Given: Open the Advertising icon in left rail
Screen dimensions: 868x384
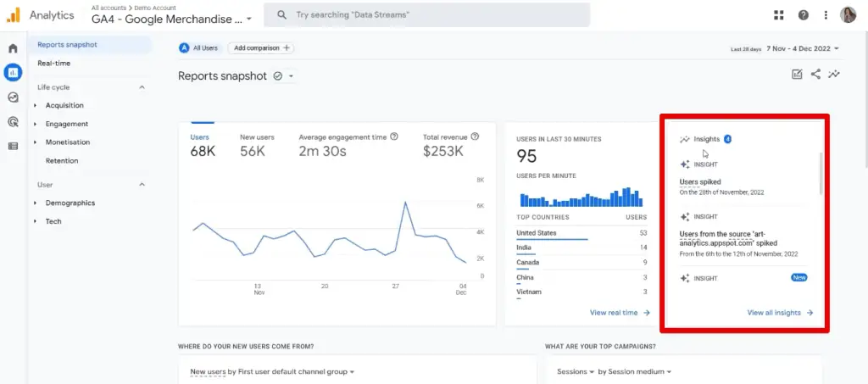Looking at the screenshot, I should [13, 122].
